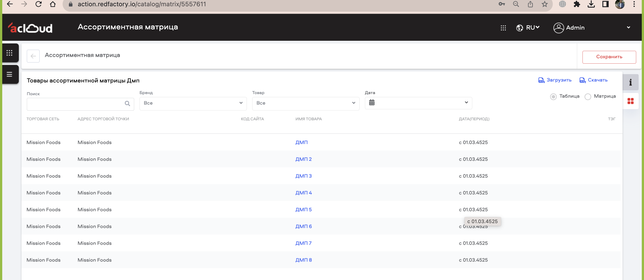Open the Дата dropdown
The width and height of the screenshot is (644, 280).
pos(418,103)
